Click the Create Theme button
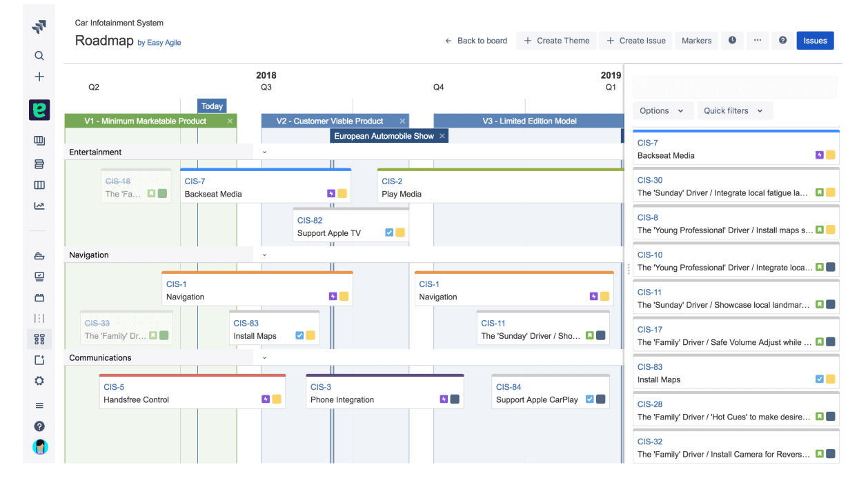868x485 pixels. coord(556,40)
